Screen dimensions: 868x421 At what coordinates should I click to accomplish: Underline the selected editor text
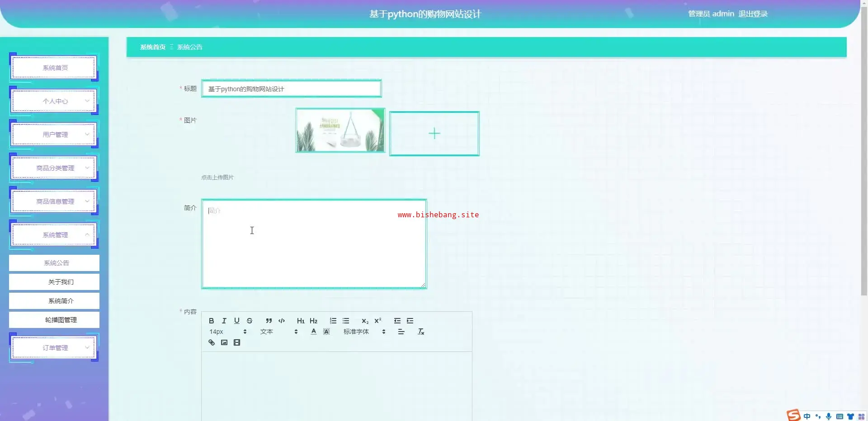(x=236, y=321)
